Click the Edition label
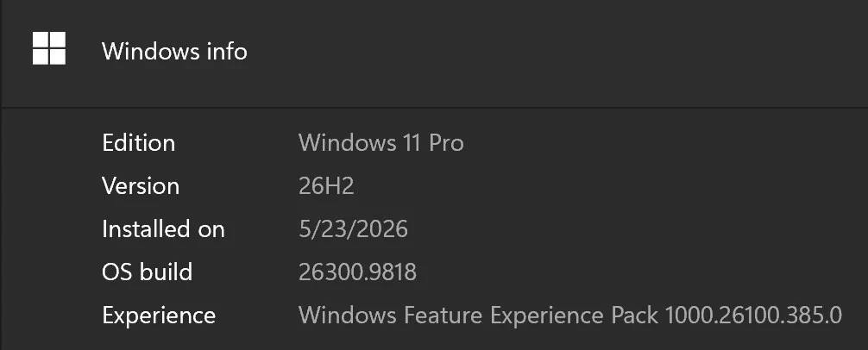The width and height of the screenshot is (868, 350). coord(138,143)
